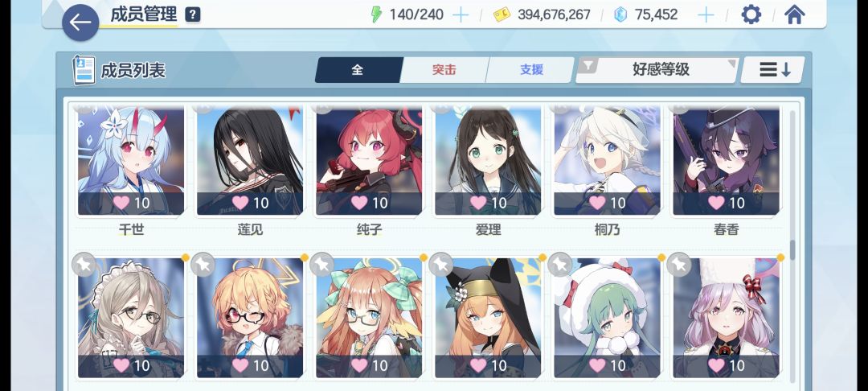Toggle pin on black cat-hood girl card
Screen dimensions: 868x391
[x=441, y=265]
